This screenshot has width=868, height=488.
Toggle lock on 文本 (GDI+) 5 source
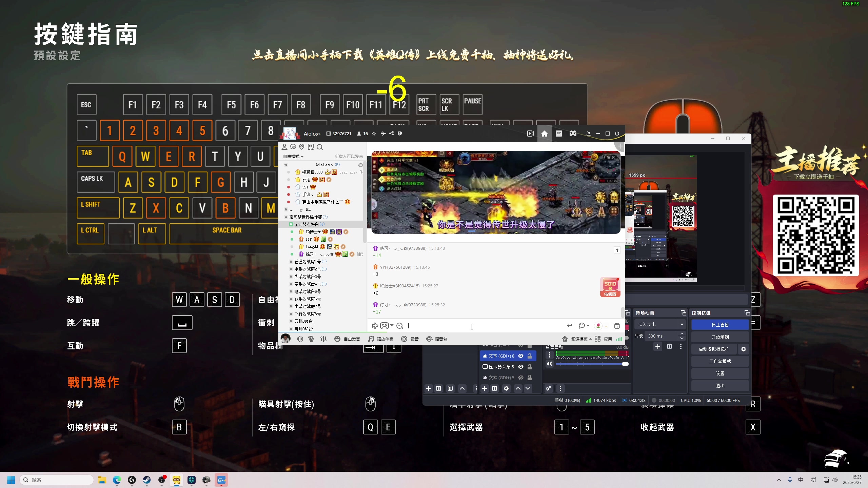tap(530, 378)
